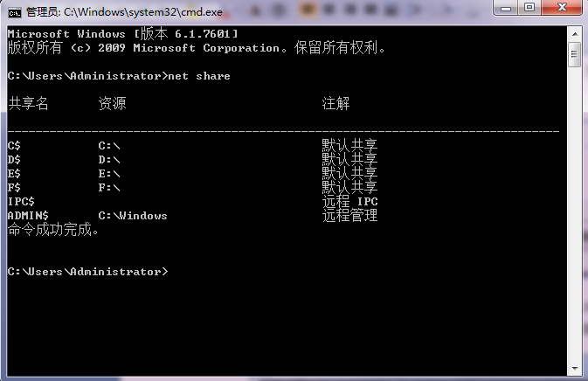Click the E:\ resource entry
This screenshot has height=381, width=588.
pyautogui.click(x=109, y=173)
